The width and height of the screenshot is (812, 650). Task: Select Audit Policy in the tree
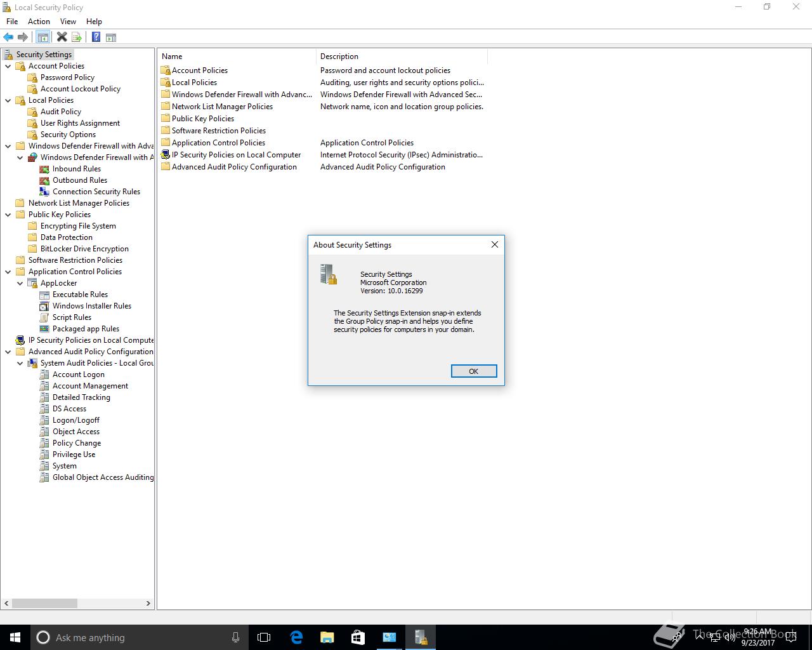click(61, 112)
